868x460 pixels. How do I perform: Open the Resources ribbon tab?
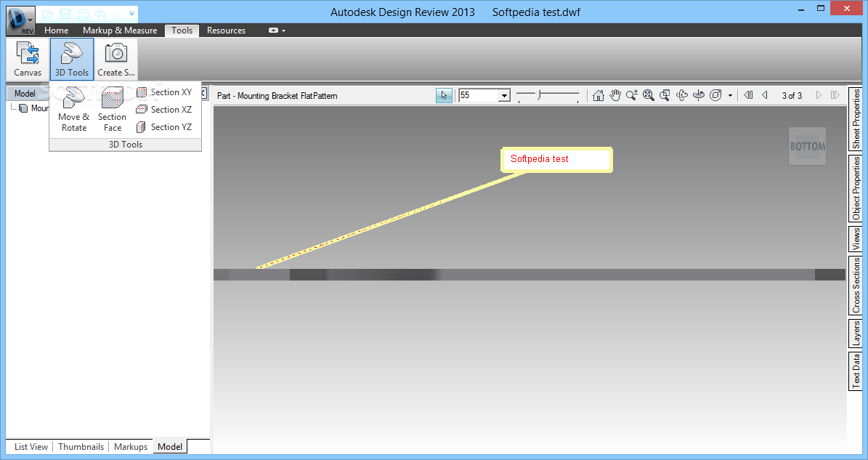tap(226, 31)
